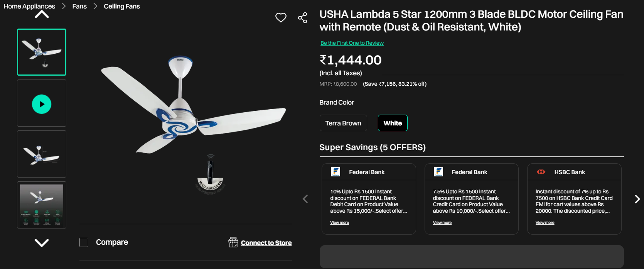Add fan to wishlist with heart icon
This screenshot has width=644, height=269.
pos(281,18)
